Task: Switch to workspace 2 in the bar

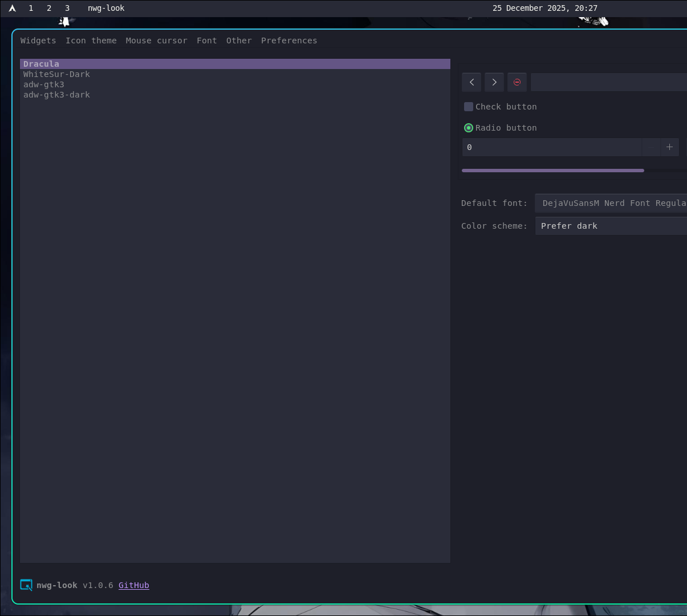Action: (x=49, y=8)
